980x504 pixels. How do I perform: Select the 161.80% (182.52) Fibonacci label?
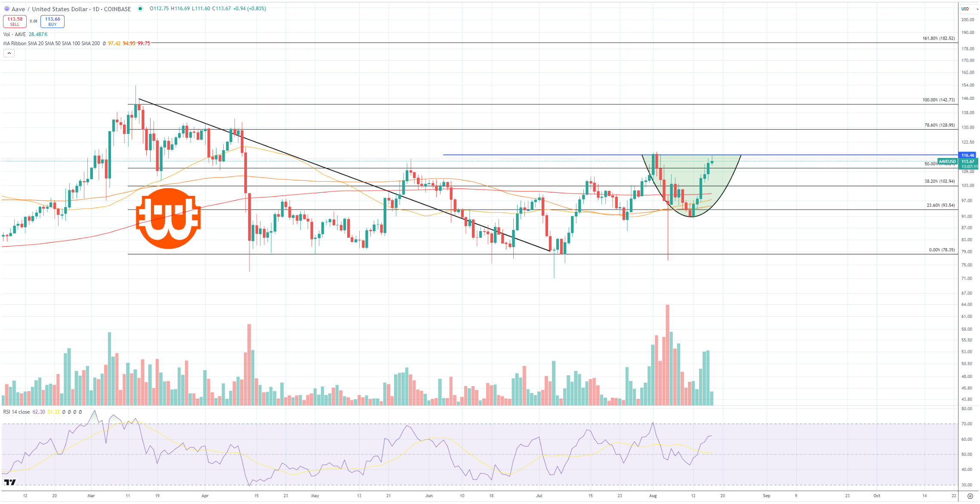pyautogui.click(x=939, y=38)
